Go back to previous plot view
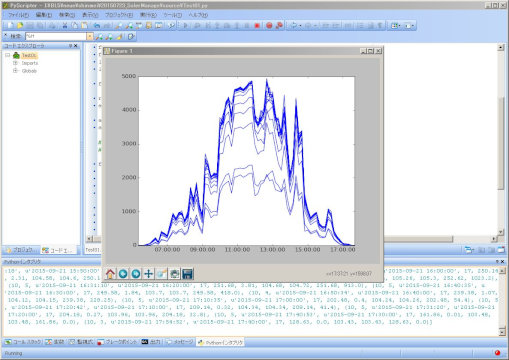 pos(123,274)
